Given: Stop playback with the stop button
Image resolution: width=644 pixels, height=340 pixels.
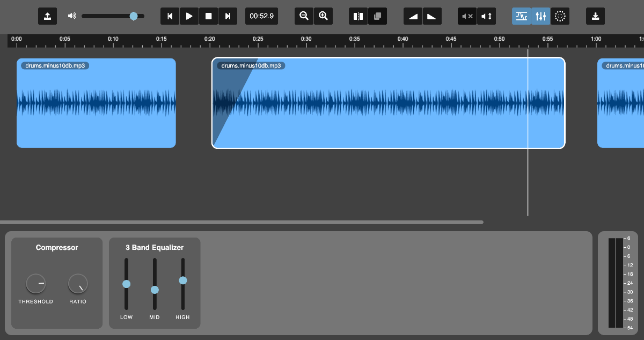Looking at the screenshot, I should point(208,16).
